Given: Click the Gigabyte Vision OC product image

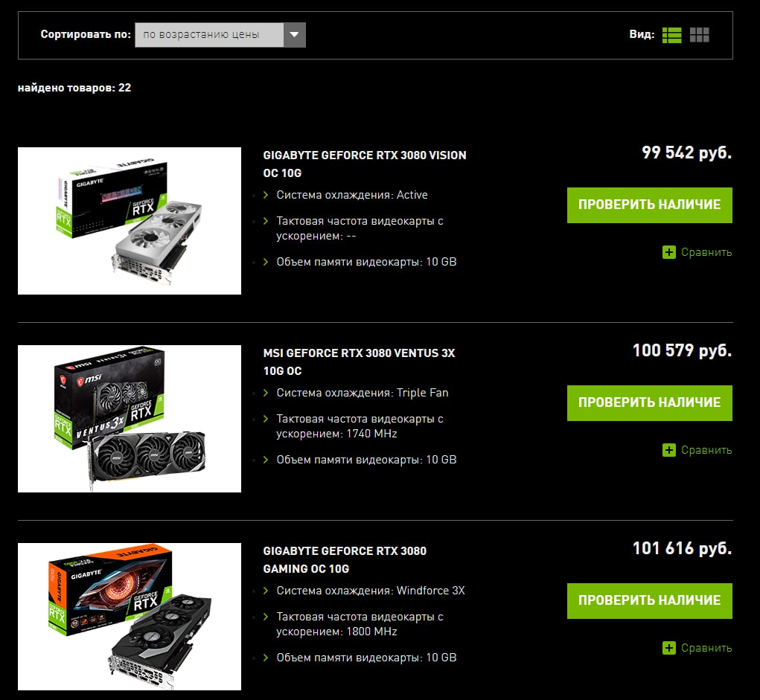Looking at the screenshot, I should click(130, 221).
